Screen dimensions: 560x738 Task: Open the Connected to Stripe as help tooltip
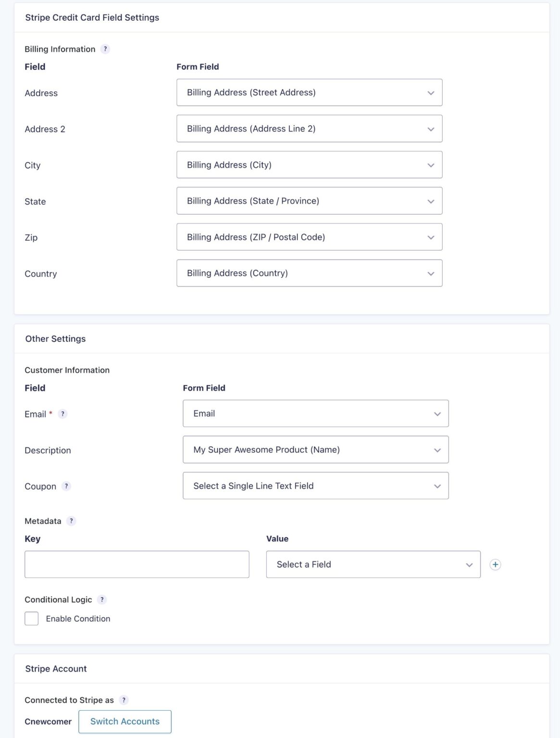(124, 700)
